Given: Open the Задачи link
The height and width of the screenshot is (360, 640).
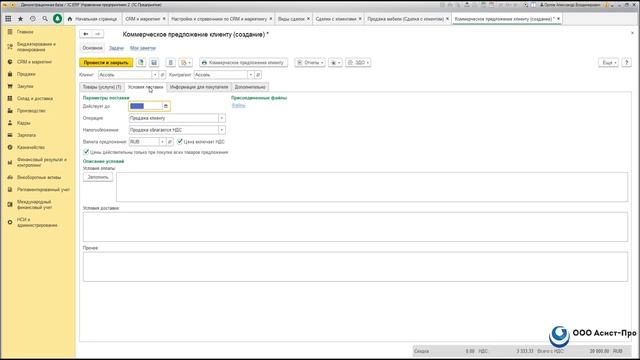Looking at the screenshot, I should [x=116, y=48].
